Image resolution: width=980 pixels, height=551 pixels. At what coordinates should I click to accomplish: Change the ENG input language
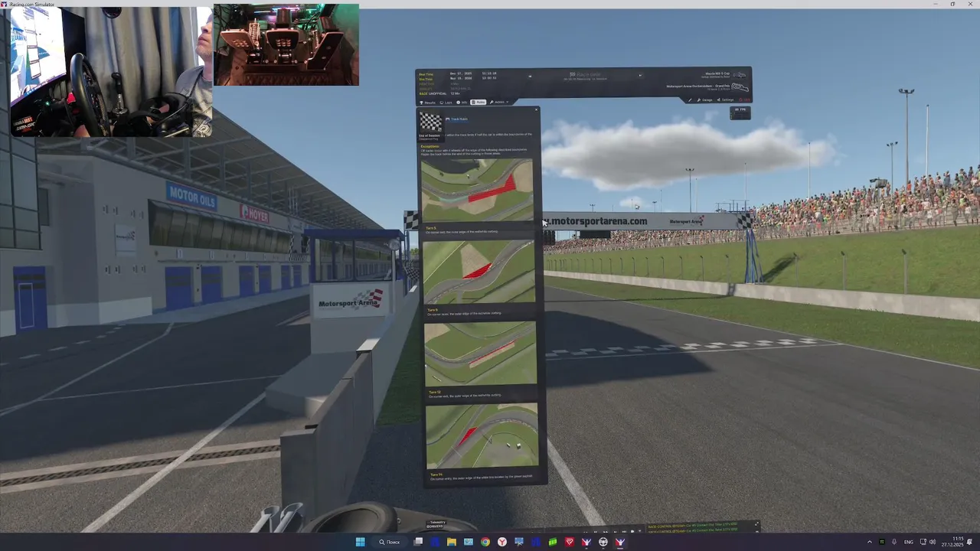(x=909, y=542)
